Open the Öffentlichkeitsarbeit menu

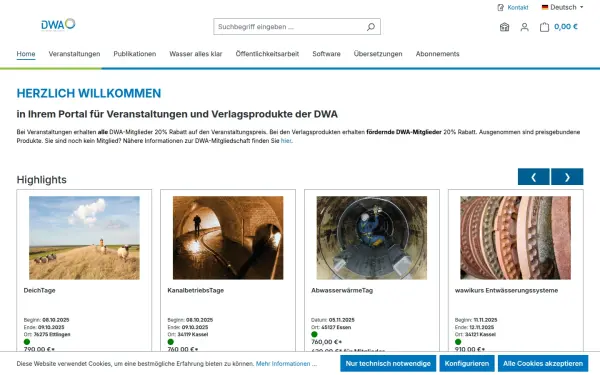coord(267,54)
